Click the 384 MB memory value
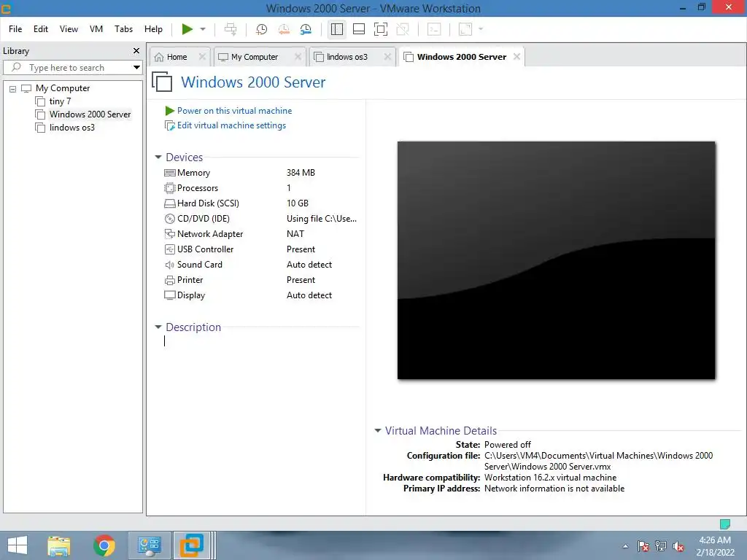Viewport: 747px width, 560px height. click(x=301, y=173)
